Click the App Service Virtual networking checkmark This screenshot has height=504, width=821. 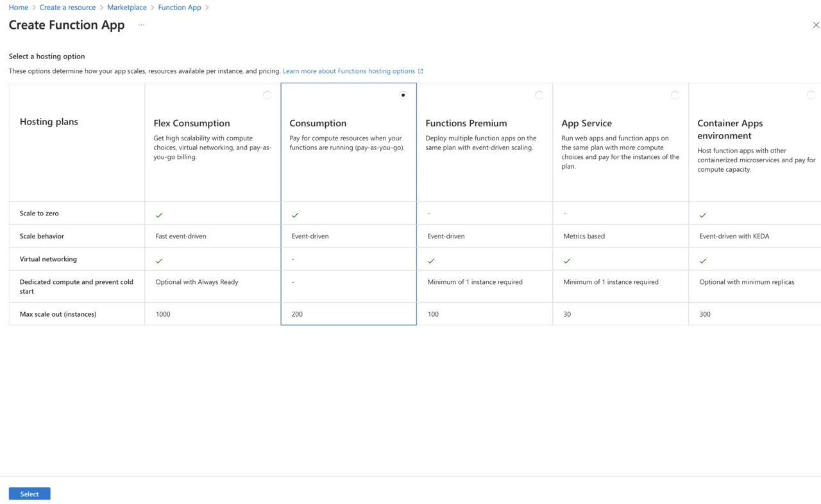pyautogui.click(x=567, y=261)
